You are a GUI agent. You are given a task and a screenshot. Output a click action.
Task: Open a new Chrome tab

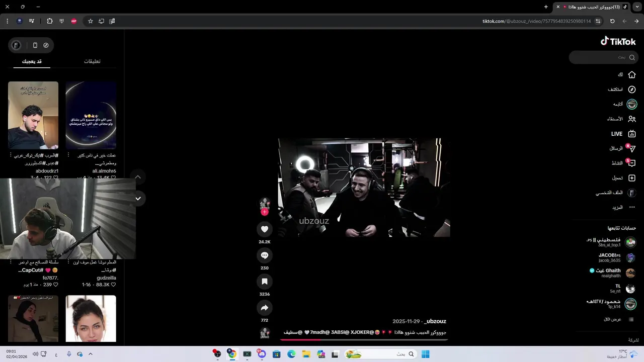[x=546, y=7]
